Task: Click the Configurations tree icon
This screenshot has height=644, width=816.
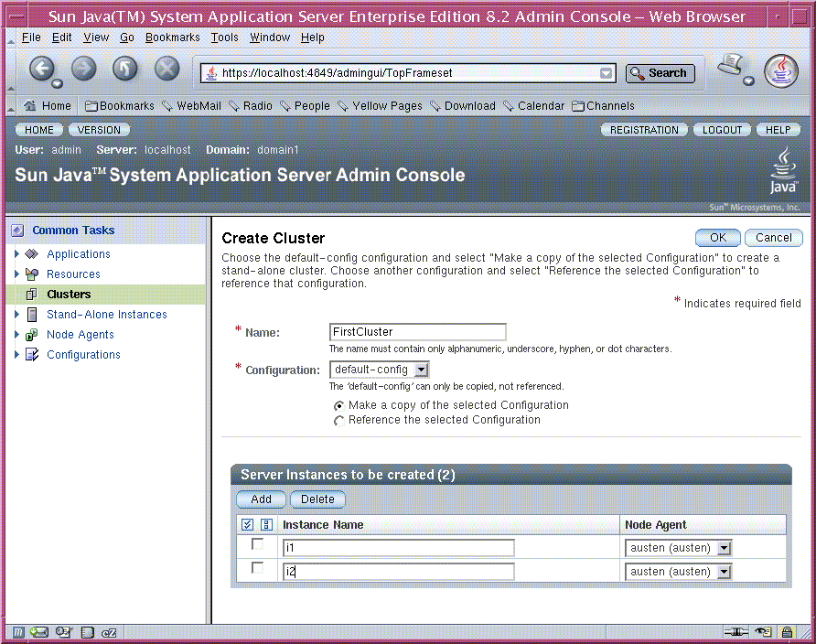Action: (x=32, y=355)
